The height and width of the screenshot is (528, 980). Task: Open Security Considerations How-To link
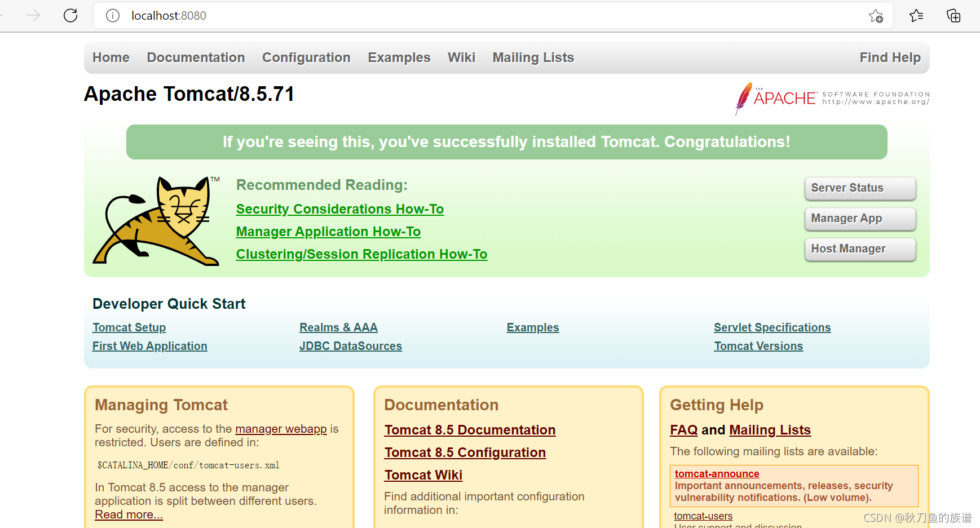(x=340, y=209)
